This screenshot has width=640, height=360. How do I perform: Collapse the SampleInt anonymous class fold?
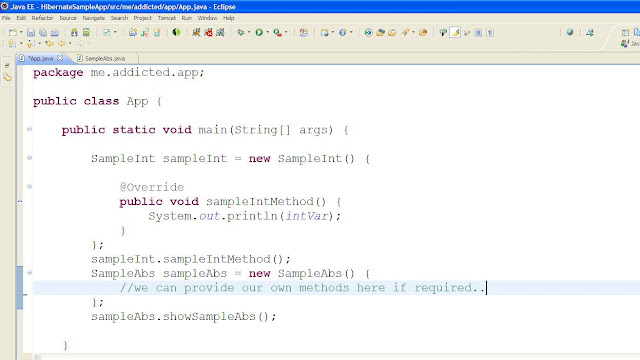click(29, 158)
